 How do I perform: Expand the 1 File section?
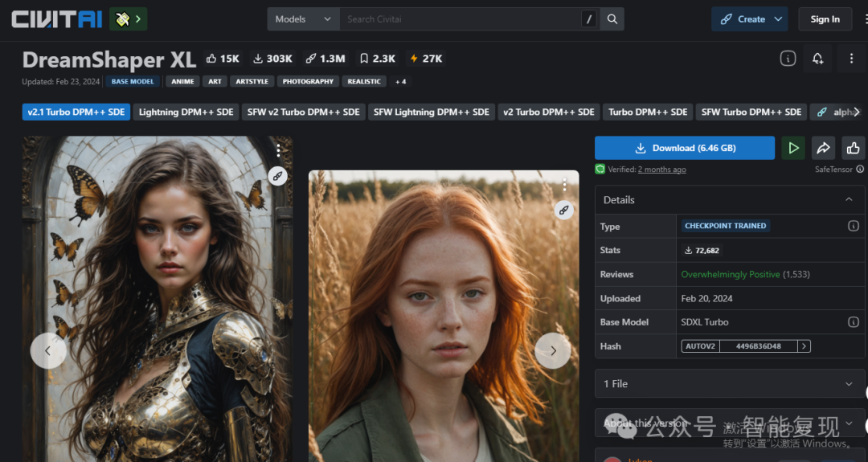click(x=730, y=383)
